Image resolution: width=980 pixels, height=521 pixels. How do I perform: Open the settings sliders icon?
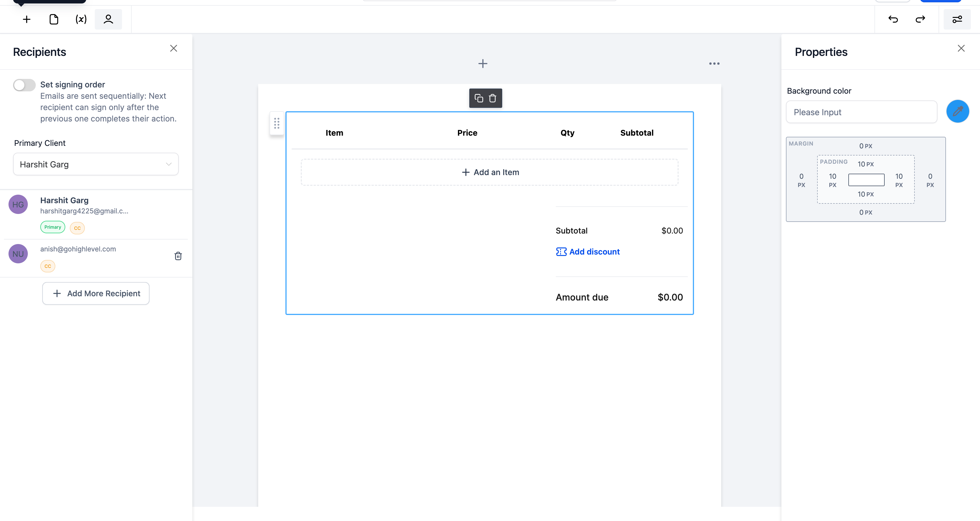[x=957, y=19]
